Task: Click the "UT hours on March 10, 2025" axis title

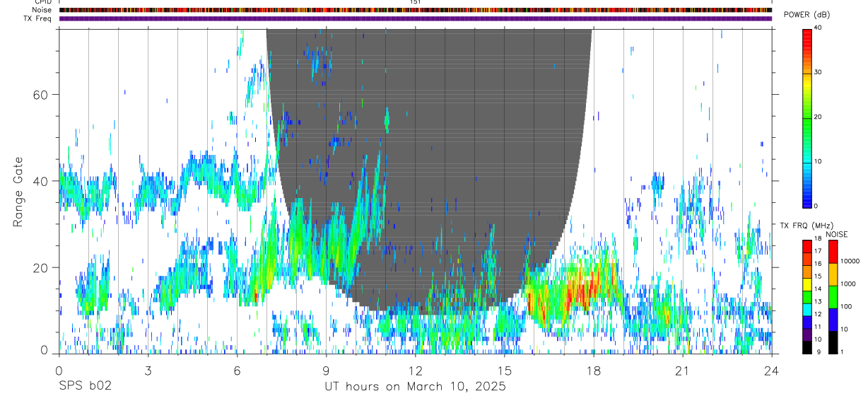Action: (x=415, y=386)
